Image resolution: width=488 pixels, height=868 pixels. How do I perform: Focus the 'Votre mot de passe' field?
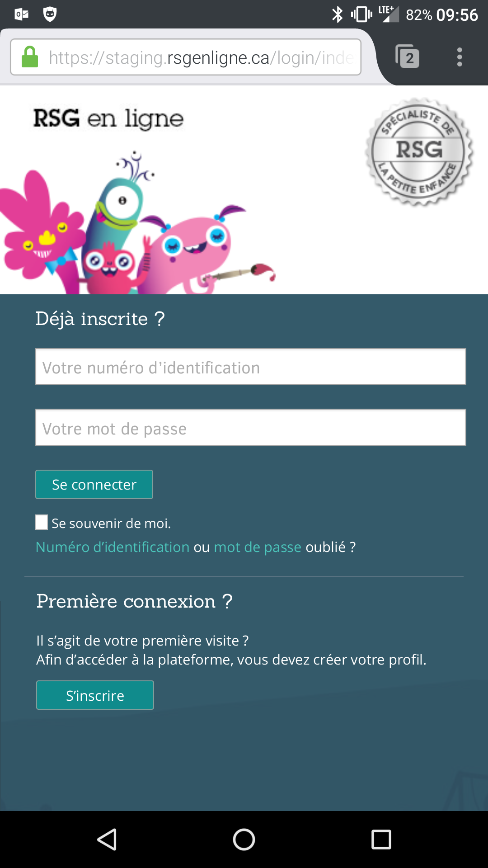tap(251, 428)
